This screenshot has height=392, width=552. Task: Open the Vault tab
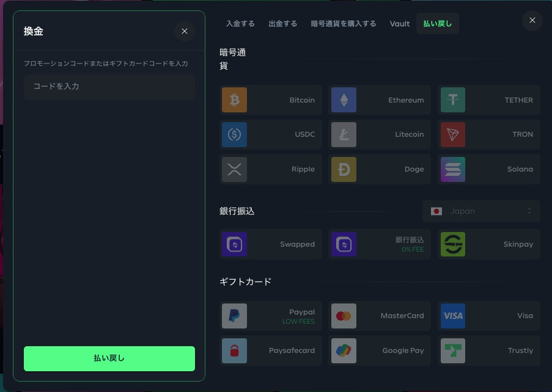(x=400, y=24)
